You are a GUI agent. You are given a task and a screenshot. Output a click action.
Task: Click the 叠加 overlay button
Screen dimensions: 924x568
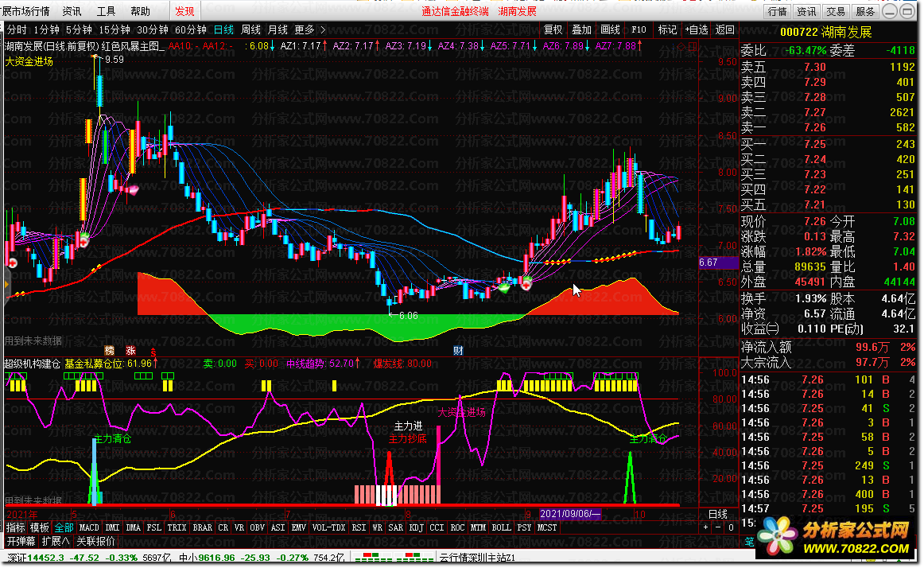[581, 29]
